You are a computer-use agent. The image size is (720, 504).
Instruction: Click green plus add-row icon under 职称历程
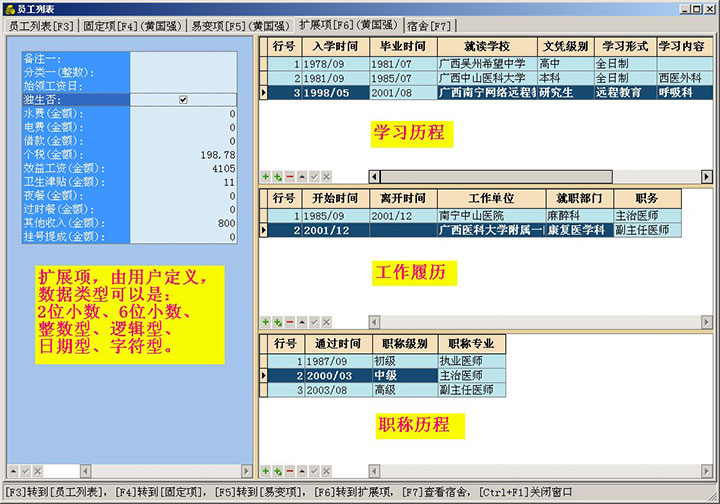(x=265, y=470)
